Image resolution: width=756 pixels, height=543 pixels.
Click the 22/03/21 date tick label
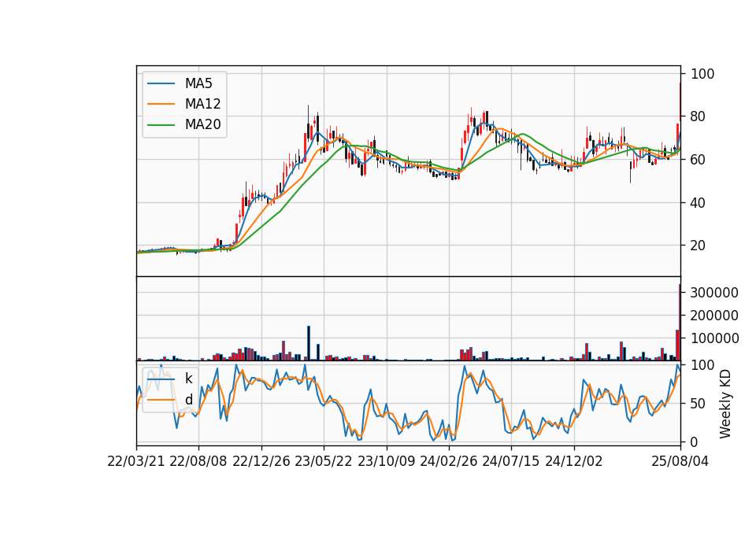click(x=136, y=462)
